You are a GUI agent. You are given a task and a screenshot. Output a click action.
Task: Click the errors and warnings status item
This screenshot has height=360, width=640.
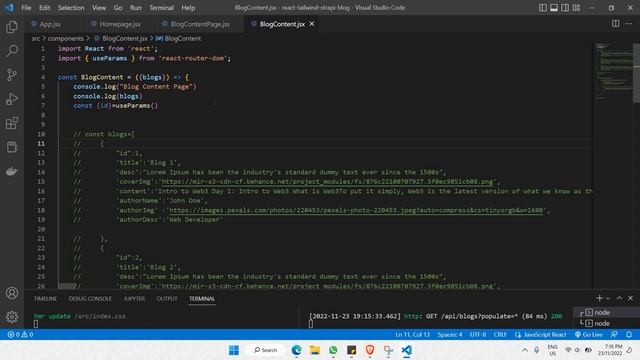coord(20,335)
